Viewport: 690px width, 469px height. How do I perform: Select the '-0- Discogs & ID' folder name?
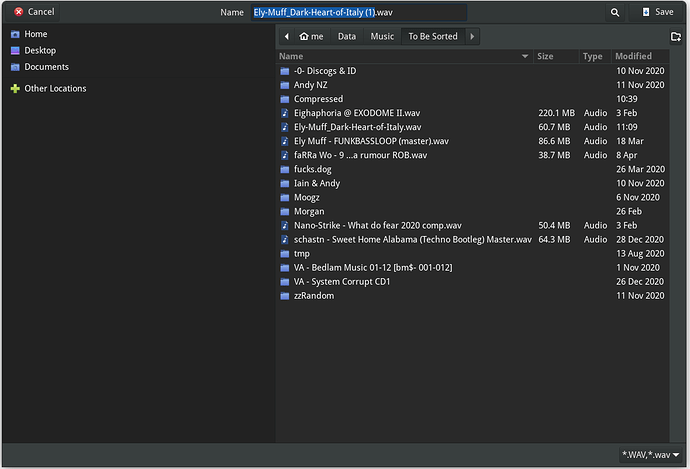click(x=325, y=71)
